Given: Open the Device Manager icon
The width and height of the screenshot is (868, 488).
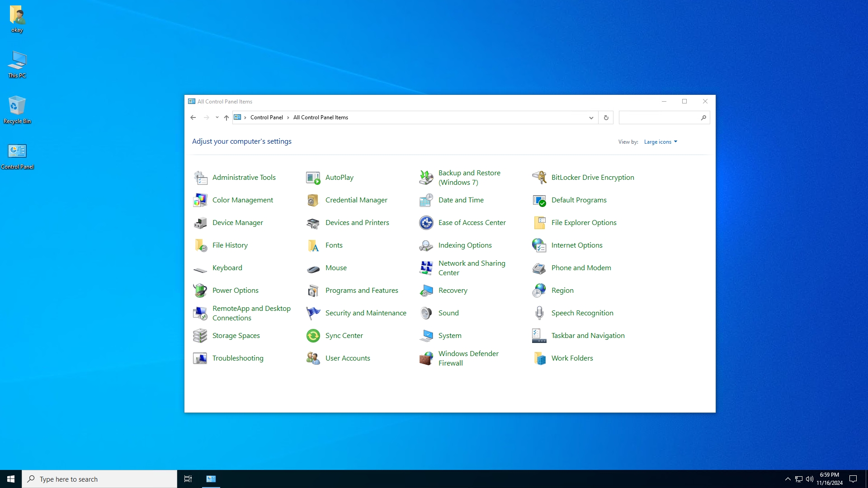Looking at the screenshot, I should tap(200, 223).
